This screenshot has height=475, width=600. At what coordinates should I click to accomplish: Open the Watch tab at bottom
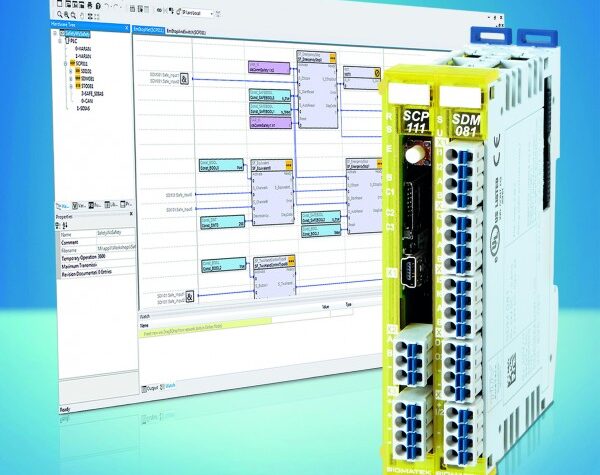tap(168, 386)
